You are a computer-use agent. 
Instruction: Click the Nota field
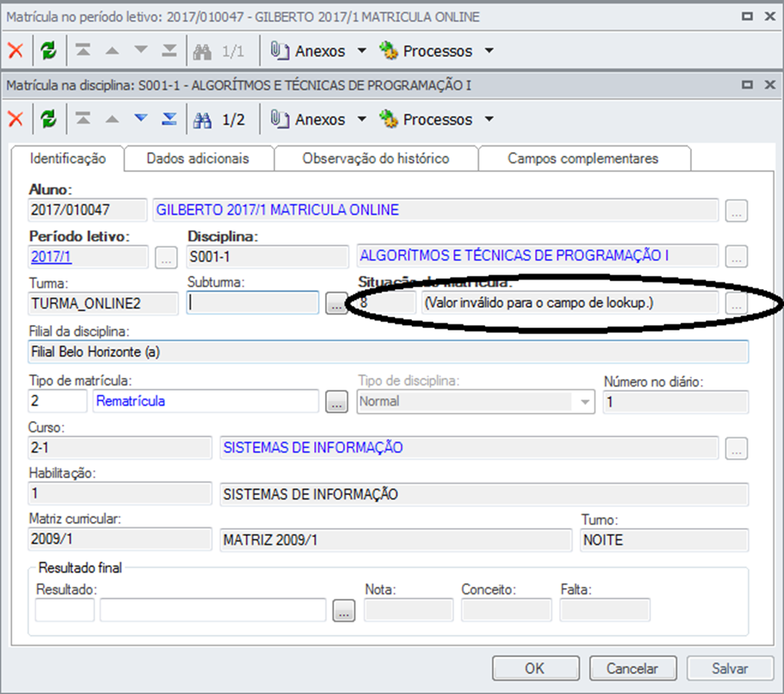tap(408, 610)
